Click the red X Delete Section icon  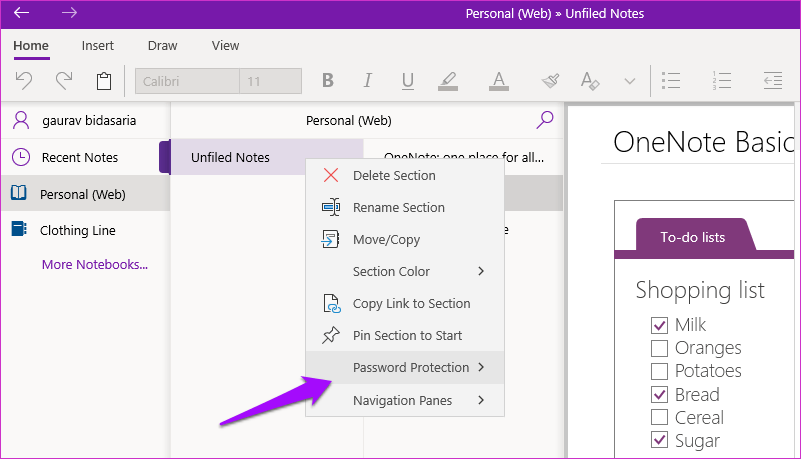coord(331,175)
